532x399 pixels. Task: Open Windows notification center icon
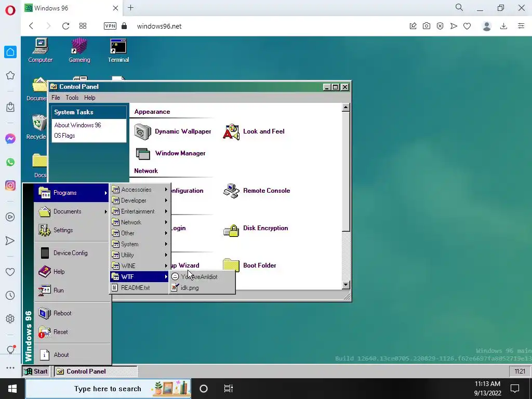[515, 389]
